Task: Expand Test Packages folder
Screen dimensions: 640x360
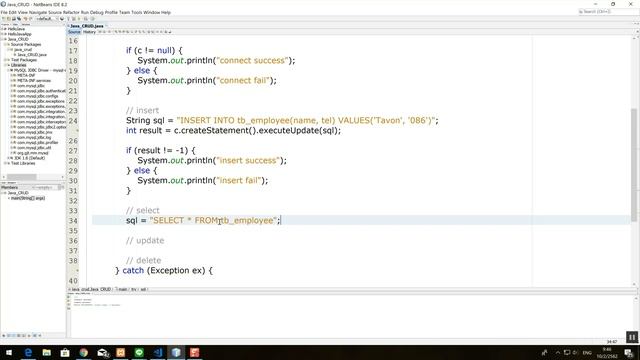Action: pos(5,60)
